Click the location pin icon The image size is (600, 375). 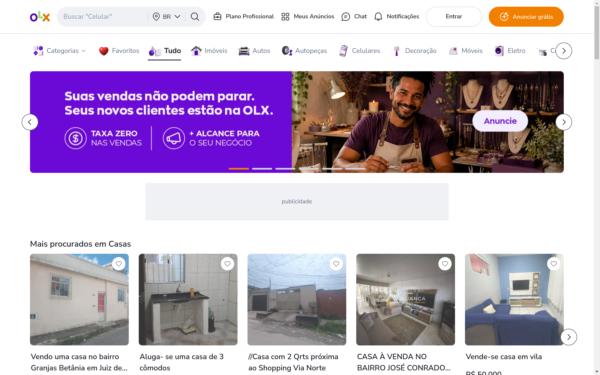click(x=156, y=16)
